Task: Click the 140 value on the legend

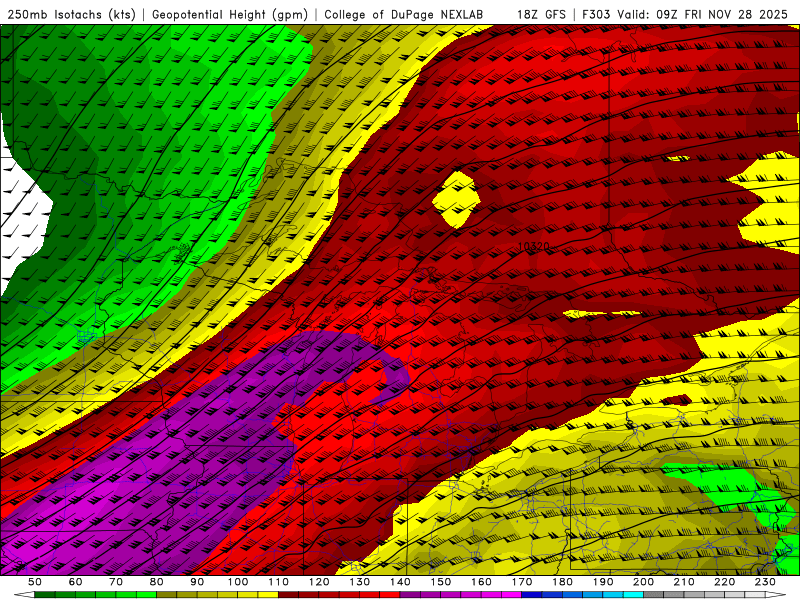Action: pyautogui.click(x=400, y=582)
